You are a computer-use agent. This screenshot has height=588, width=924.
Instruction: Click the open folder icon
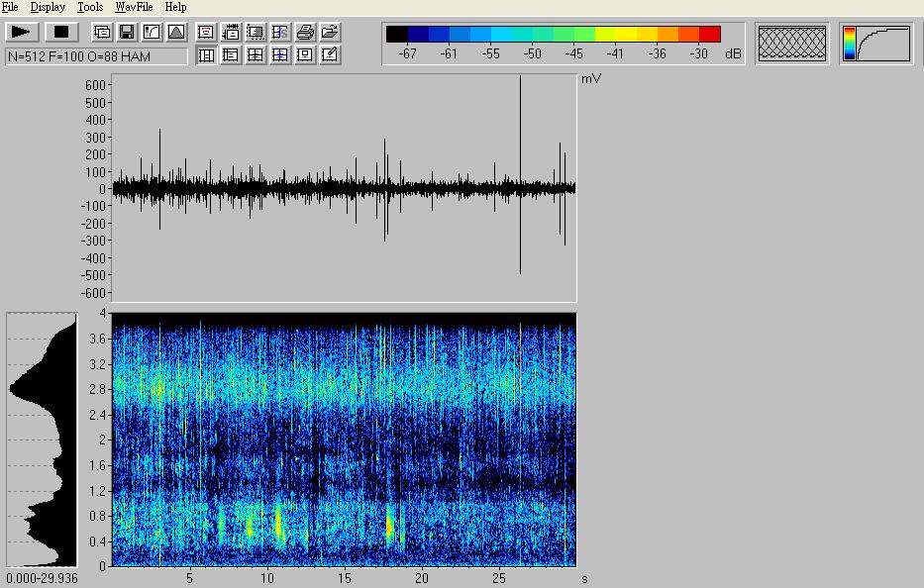[x=331, y=33]
